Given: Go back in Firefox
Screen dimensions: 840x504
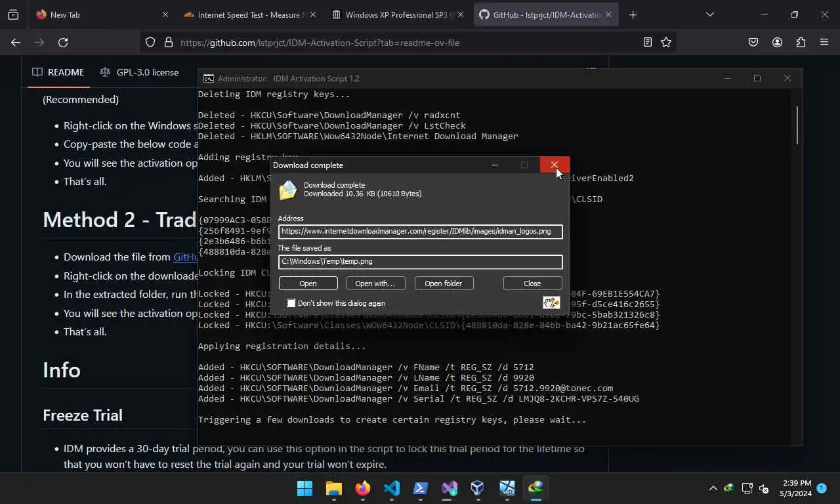Looking at the screenshot, I should click(16, 42).
